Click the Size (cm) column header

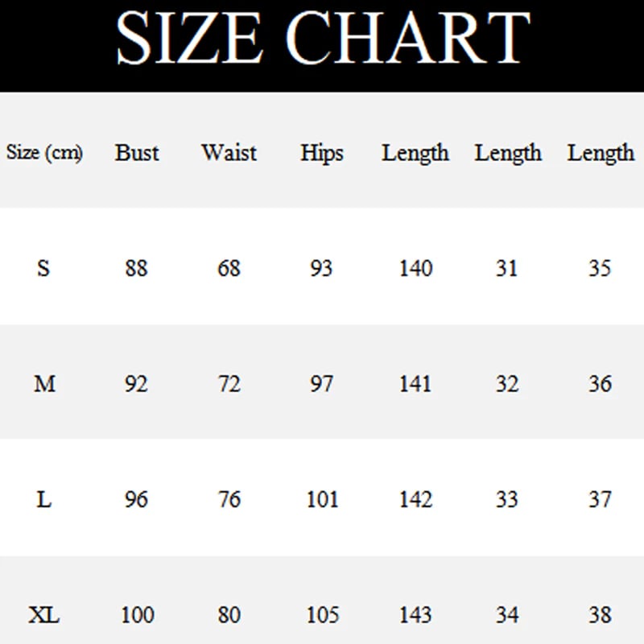pos(44,152)
